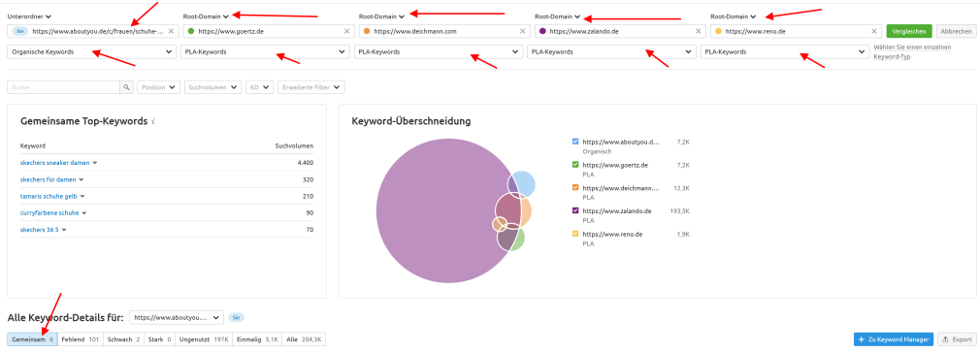Focus the Suche keyword search field
This screenshot has width=980, height=352.
tap(63, 87)
